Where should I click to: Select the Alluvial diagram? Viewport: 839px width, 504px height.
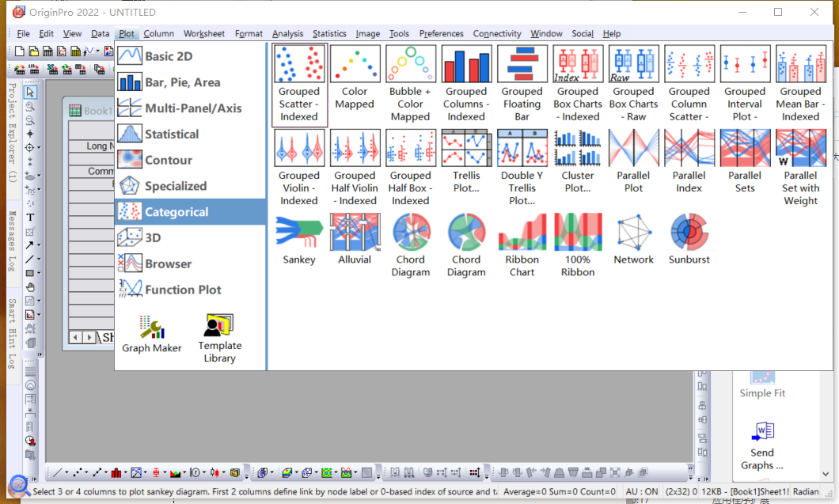tap(355, 239)
